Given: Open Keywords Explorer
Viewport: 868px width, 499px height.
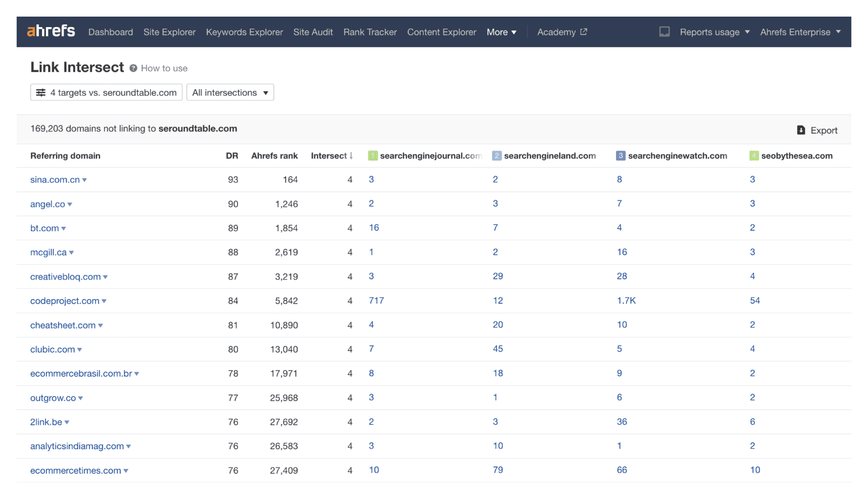Looking at the screenshot, I should [x=244, y=32].
